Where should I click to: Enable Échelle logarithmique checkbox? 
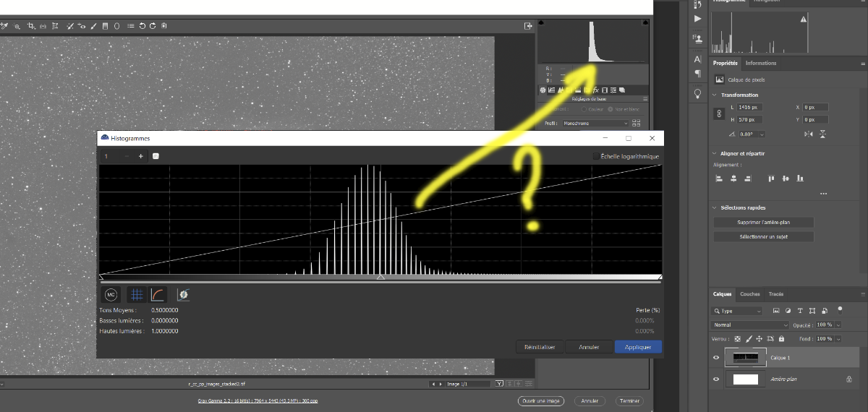[x=596, y=156]
